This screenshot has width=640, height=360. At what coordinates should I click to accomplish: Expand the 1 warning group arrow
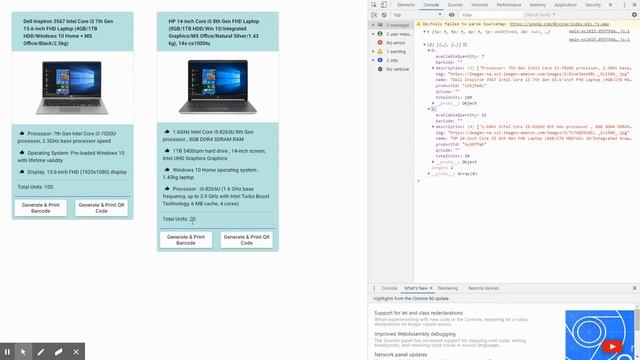click(373, 51)
